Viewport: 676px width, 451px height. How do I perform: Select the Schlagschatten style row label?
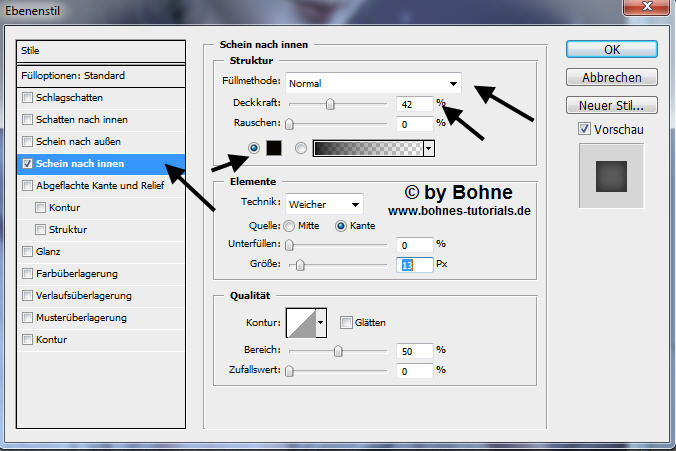coord(69,98)
